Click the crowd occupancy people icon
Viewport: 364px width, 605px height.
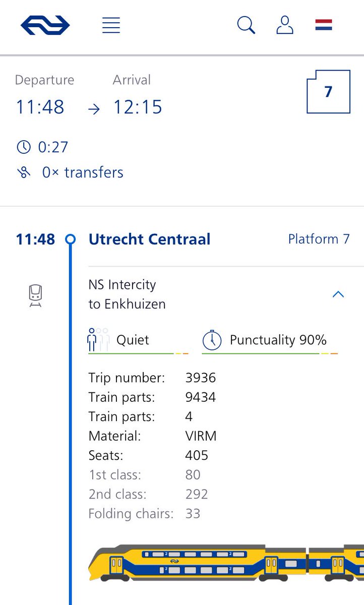pyautogui.click(x=98, y=340)
